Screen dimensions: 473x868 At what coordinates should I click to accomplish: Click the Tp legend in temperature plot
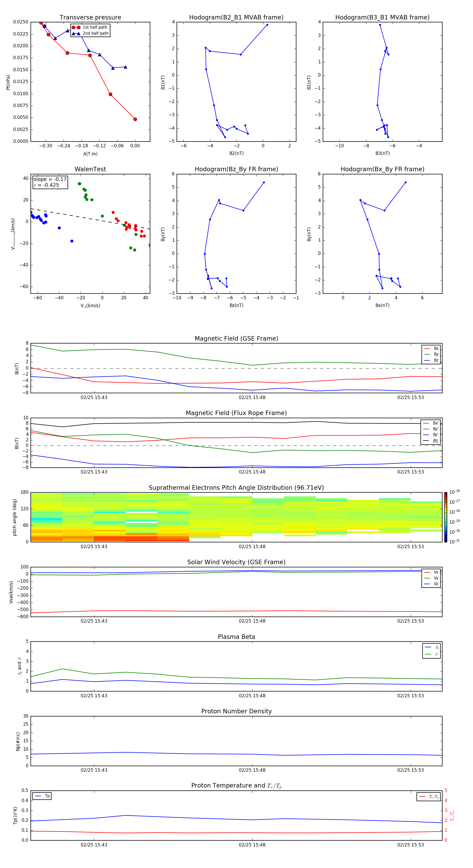42,796
